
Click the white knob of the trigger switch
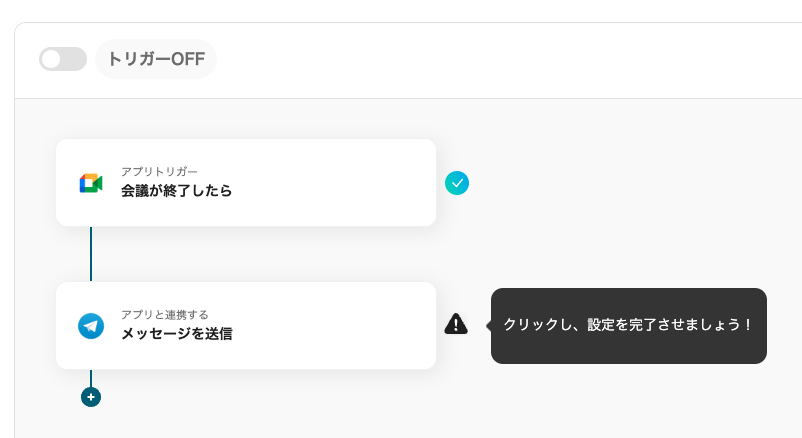coord(52,59)
